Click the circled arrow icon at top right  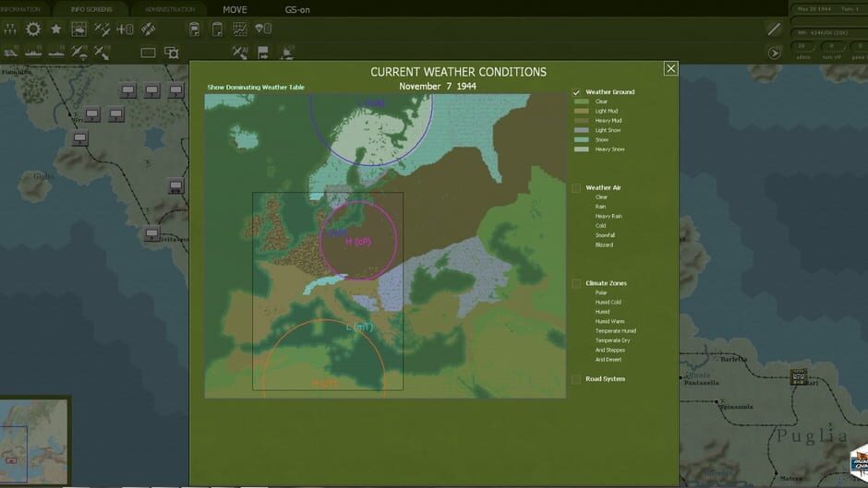click(775, 53)
